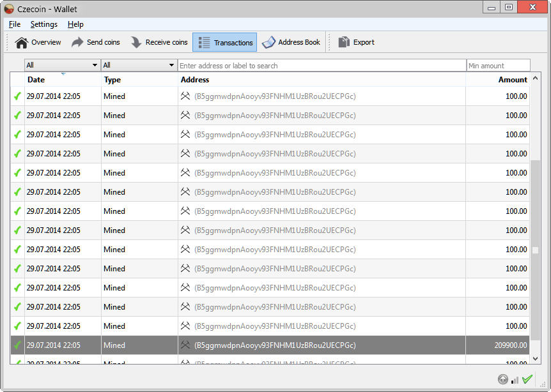Click the Export toolbar button
Image resolution: width=551 pixels, height=392 pixels.
pos(356,43)
